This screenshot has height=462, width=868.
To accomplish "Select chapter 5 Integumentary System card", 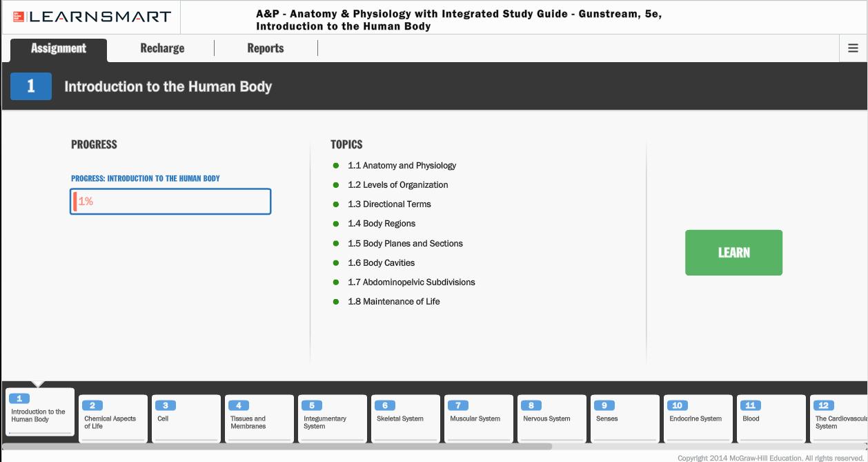I will tap(333, 418).
